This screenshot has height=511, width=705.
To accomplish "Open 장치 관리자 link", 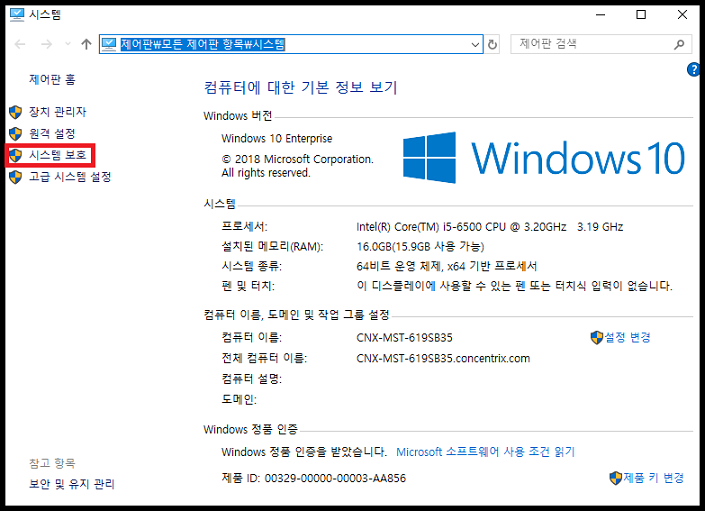I will [58, 111].
